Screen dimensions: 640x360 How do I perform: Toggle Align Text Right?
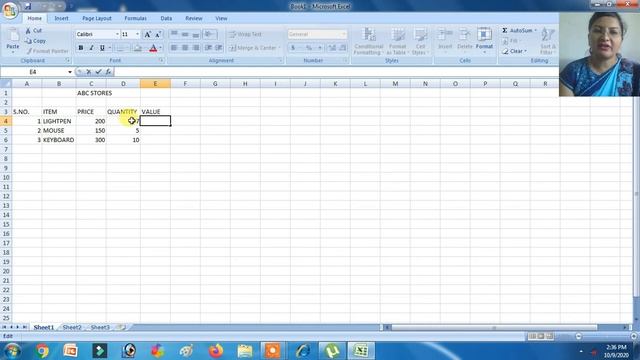(196, 48)
